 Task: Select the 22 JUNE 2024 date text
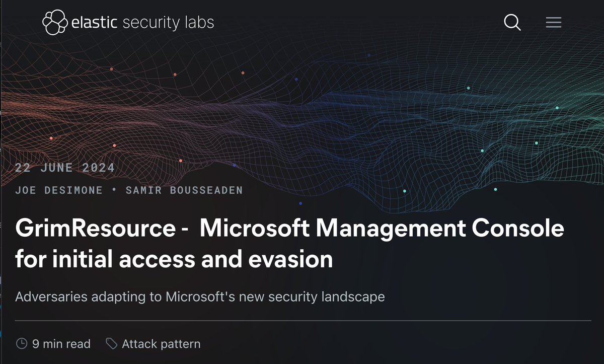pos(65,167)
